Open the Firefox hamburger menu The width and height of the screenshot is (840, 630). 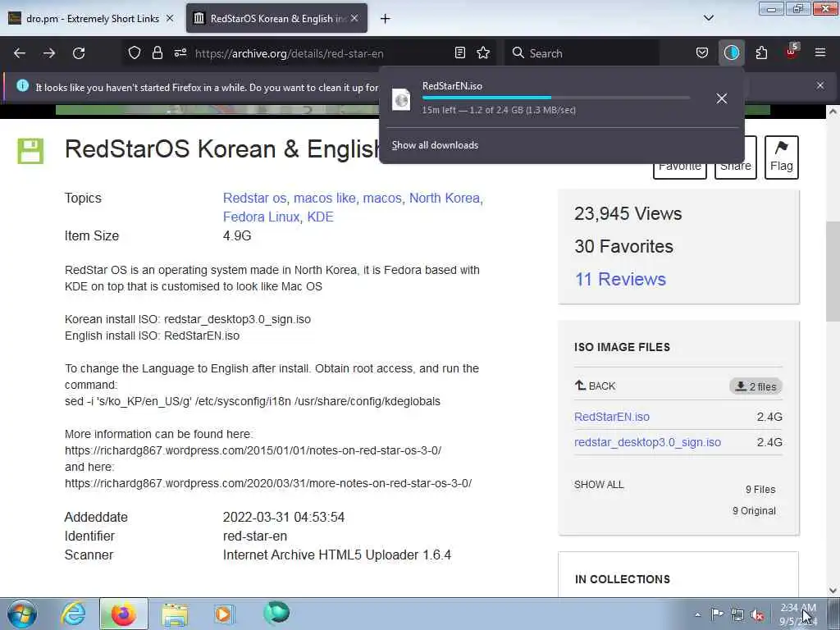click(820, 53)
